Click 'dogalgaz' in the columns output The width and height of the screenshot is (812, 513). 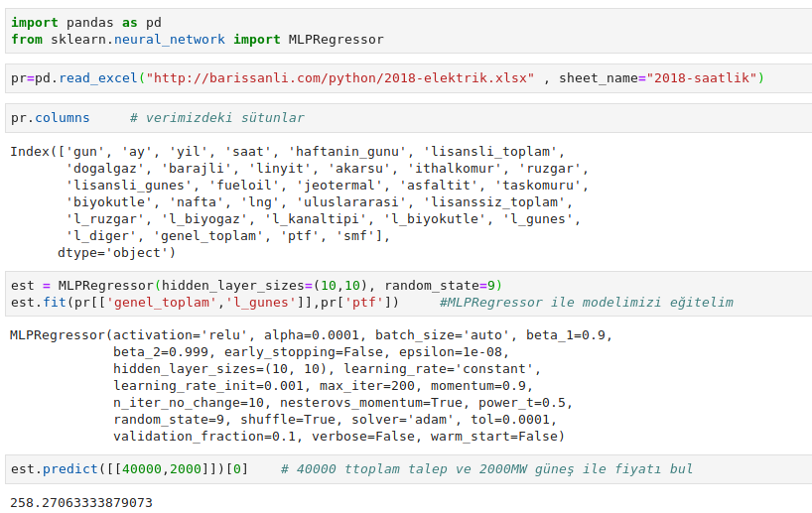(x=105, y=169)
